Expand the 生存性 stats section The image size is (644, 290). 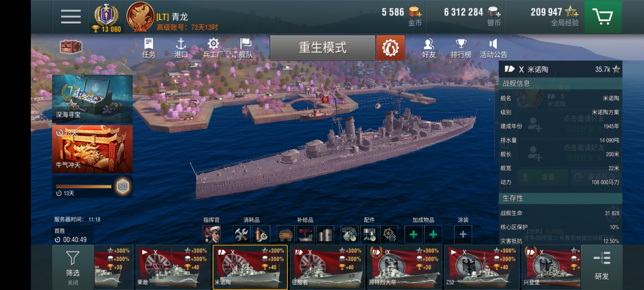[x=560, y=198]
